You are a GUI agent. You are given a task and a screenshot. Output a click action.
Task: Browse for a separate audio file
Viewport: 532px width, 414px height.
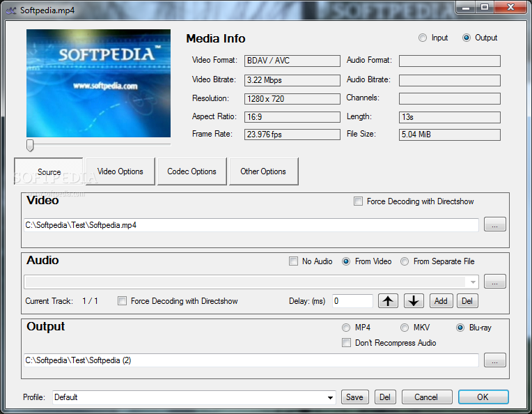pyautogui.click(x=494, y=282)
